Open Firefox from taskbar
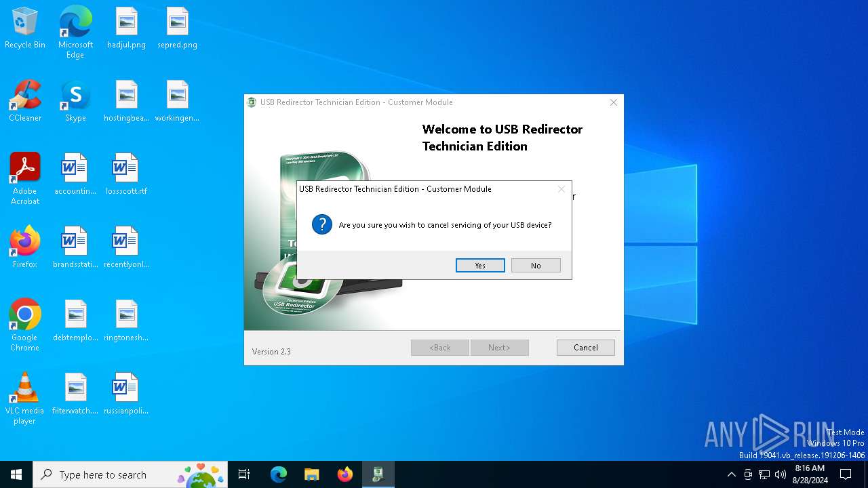Screen dimensions: 868x488 tap(344, 474)
